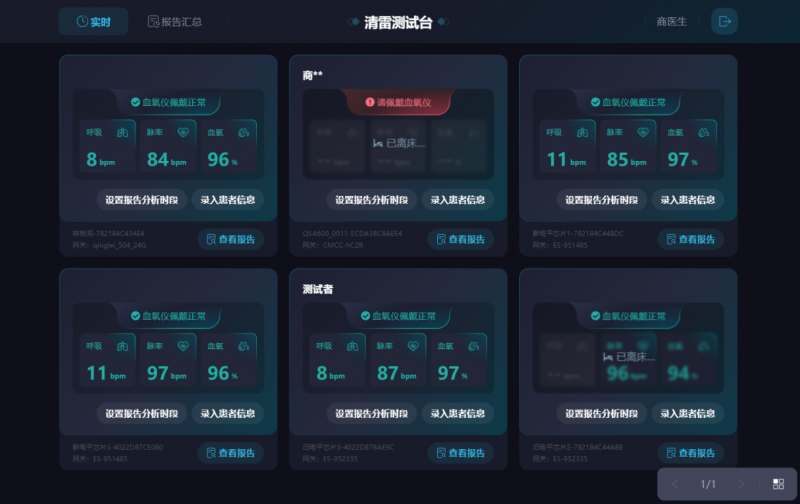Click 录入患者信息 on the qinglei_504_24G card

coord(228,199)
